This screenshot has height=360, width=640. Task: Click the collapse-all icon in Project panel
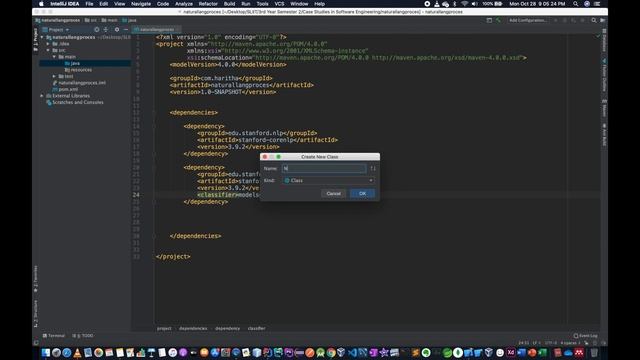pos(106,29)
